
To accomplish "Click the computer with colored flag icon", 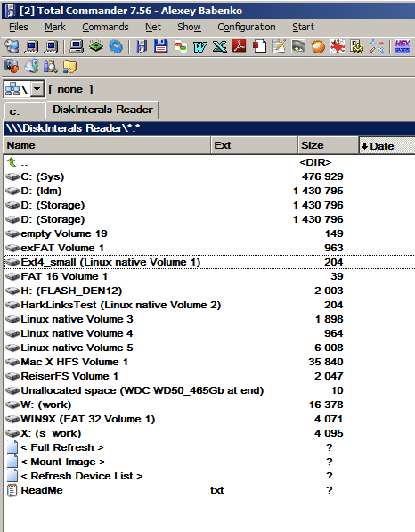I will tap(31, 66).
